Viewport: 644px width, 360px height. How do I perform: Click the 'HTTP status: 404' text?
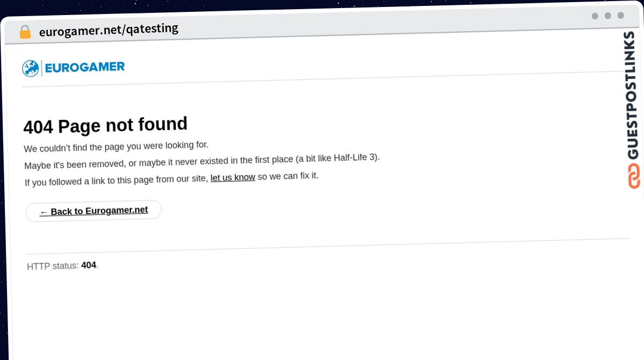tap(63, 265)
